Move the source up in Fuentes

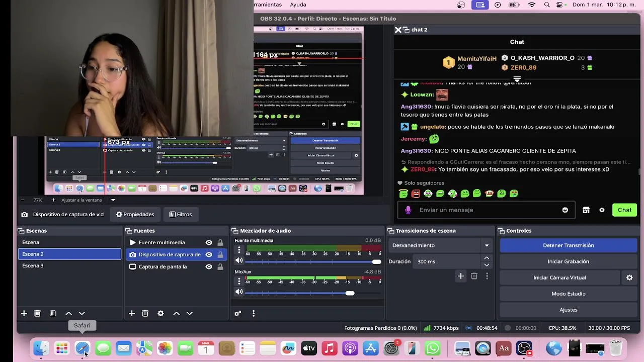(177, 313)
